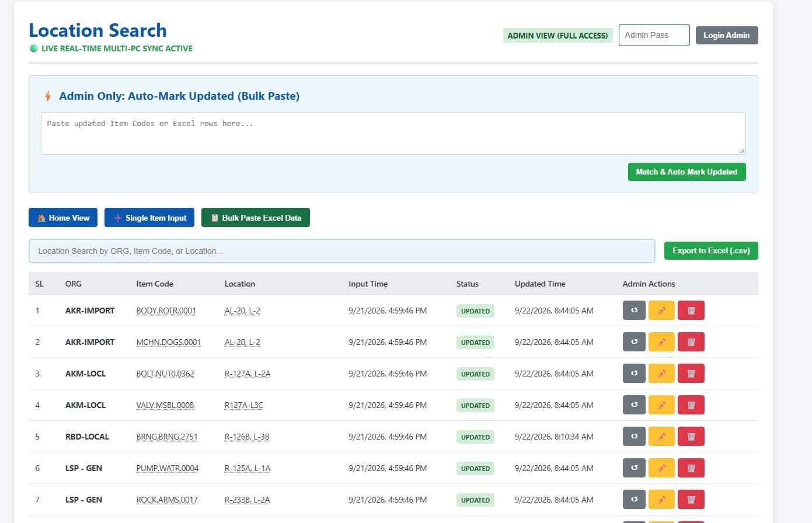Click location R-233B, L-2A
812x523 pixels.
tap(247, 500)
